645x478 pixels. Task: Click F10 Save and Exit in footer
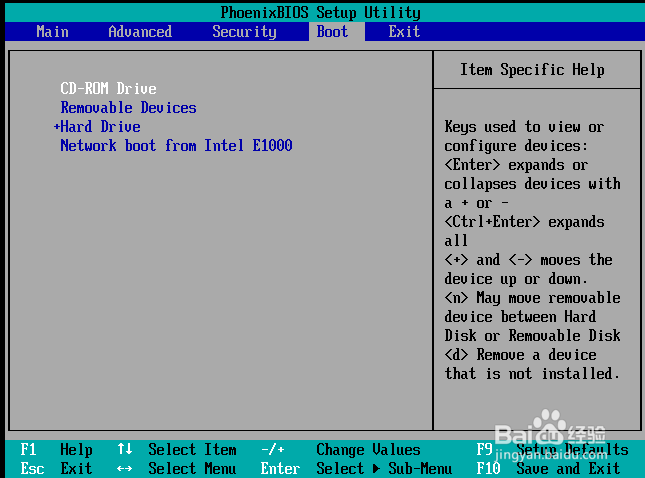tap(548, 469)
